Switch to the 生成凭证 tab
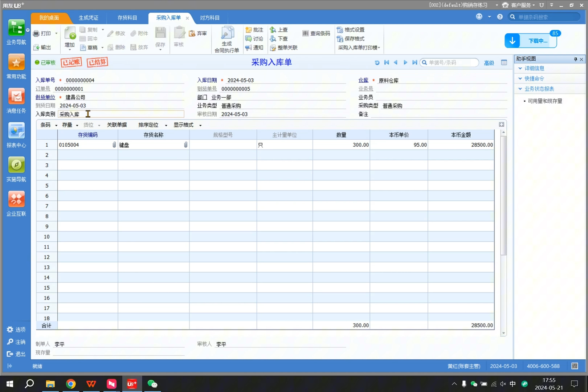 point(89,17)
